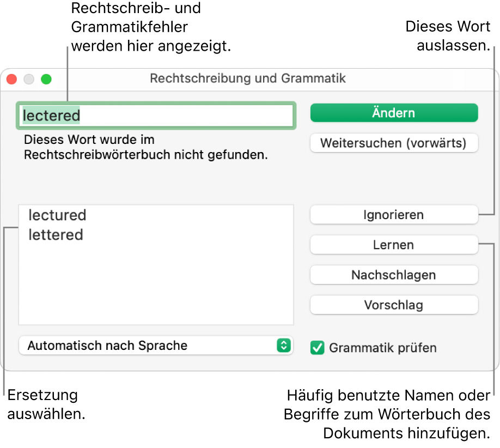Click empty space in the suggestions list
The height and width of the screenshot is (448, 500).
(156, 289)
